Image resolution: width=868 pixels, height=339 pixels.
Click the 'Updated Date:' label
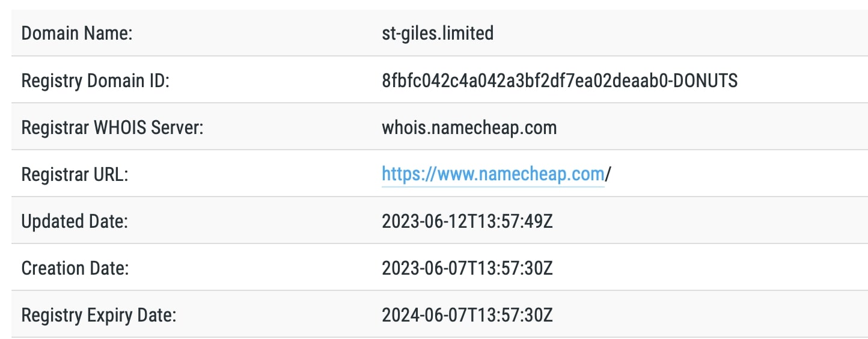75,221
